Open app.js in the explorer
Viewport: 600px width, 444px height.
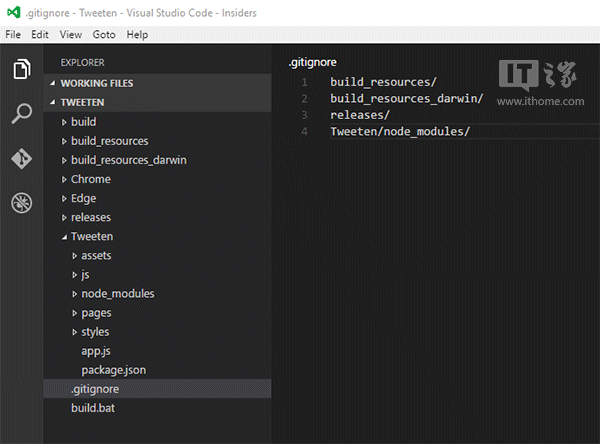[x=96, y=351]
